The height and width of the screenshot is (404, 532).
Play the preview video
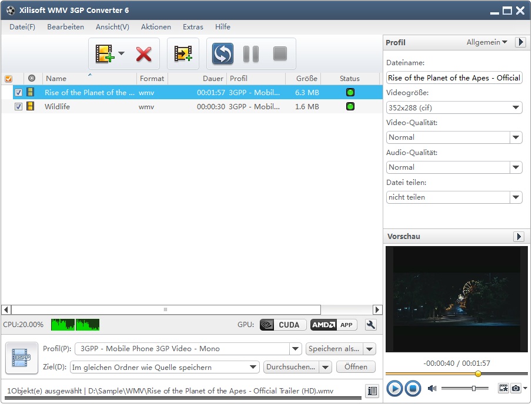[394, 388]
